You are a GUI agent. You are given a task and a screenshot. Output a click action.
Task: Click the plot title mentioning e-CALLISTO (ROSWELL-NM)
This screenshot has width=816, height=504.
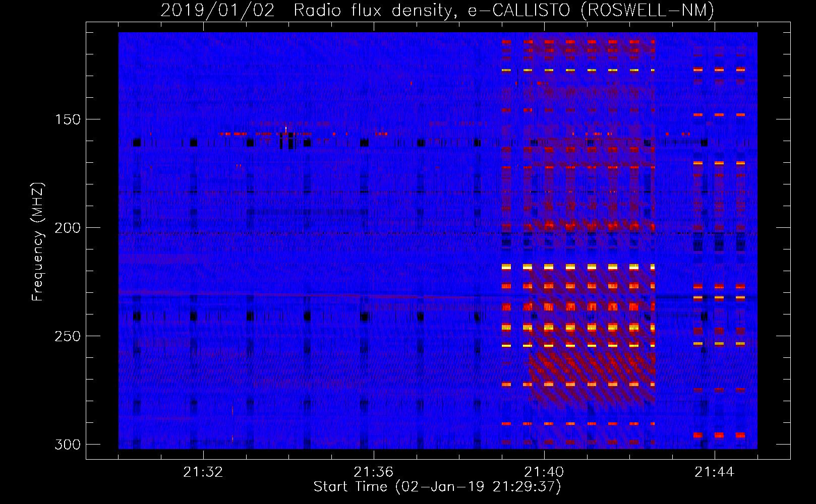(437, 11)
